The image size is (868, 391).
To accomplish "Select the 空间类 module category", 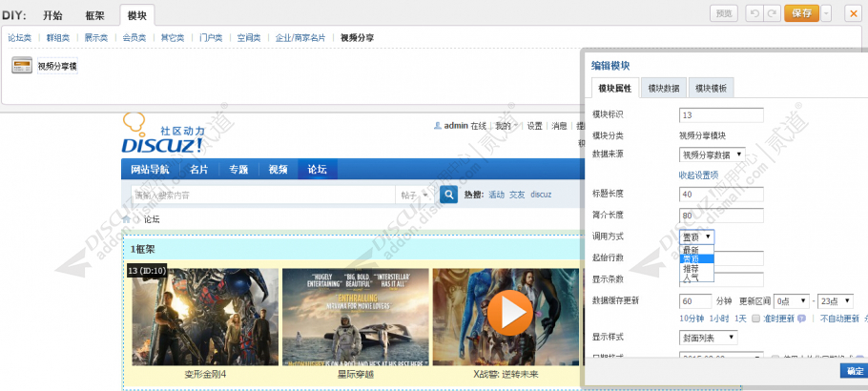I will click(x=249, y=37).
